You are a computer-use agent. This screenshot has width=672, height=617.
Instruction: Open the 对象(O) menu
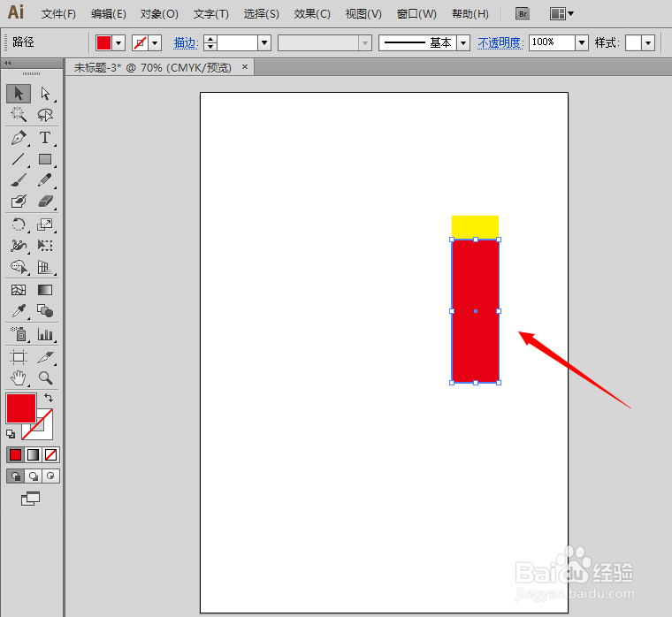pyautogui.click(x=159, y=14)
